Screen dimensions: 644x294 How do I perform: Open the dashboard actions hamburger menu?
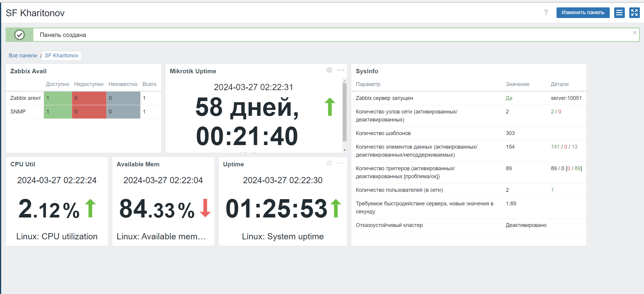click(x=619, y=13)
